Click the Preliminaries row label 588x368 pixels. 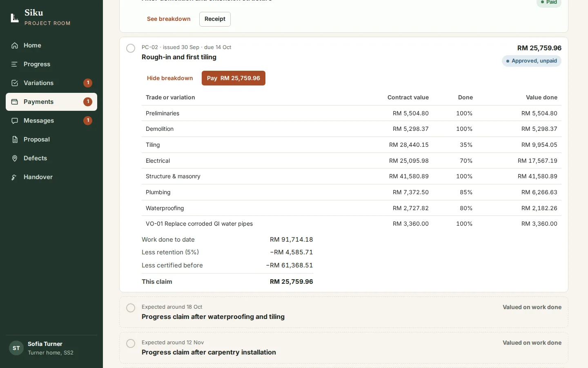click(163, 113)
